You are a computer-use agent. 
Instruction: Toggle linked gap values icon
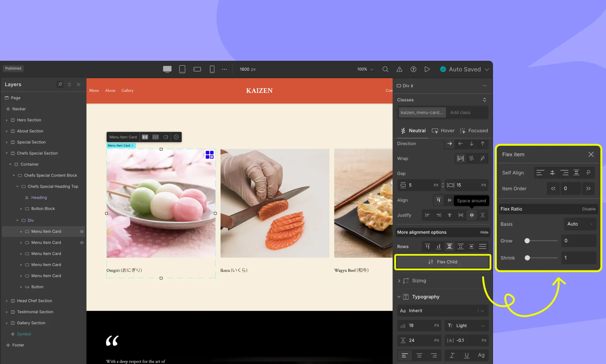coord(443,185)
